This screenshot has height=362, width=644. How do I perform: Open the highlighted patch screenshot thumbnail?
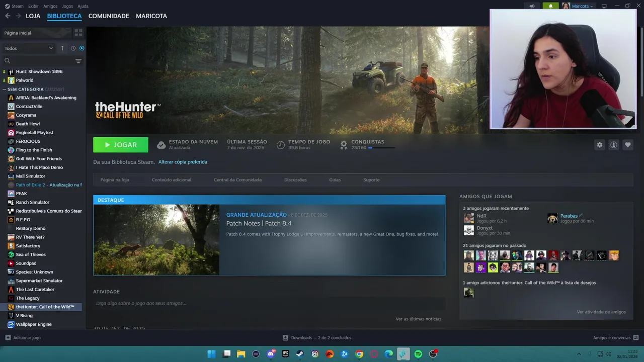pyautogui.click(x=156, y=240)
